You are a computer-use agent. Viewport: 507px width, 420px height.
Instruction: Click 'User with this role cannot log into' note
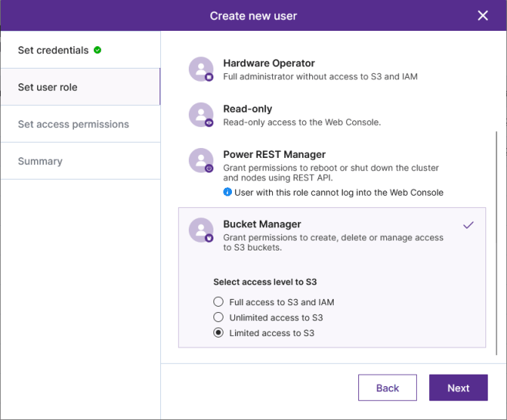coord(339,193)
